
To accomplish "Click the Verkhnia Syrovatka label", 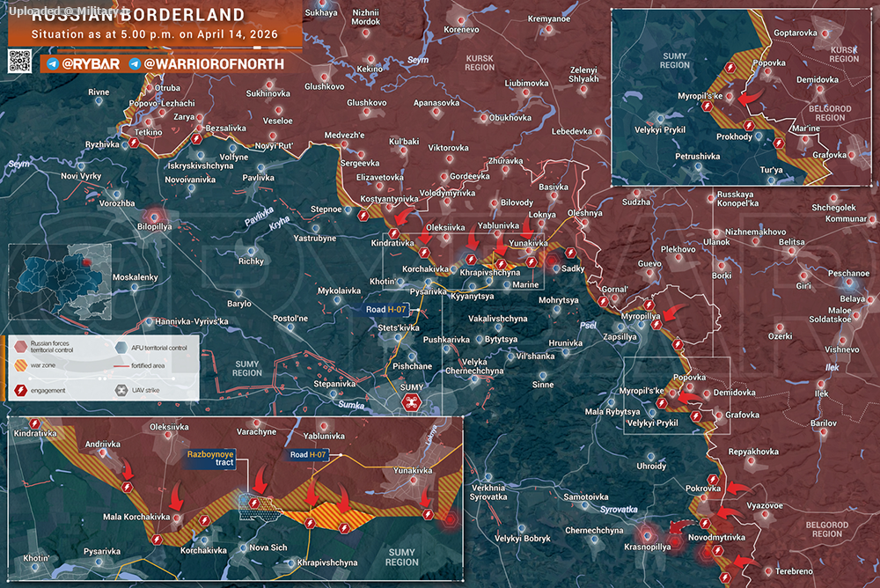I will pos(488,493).
